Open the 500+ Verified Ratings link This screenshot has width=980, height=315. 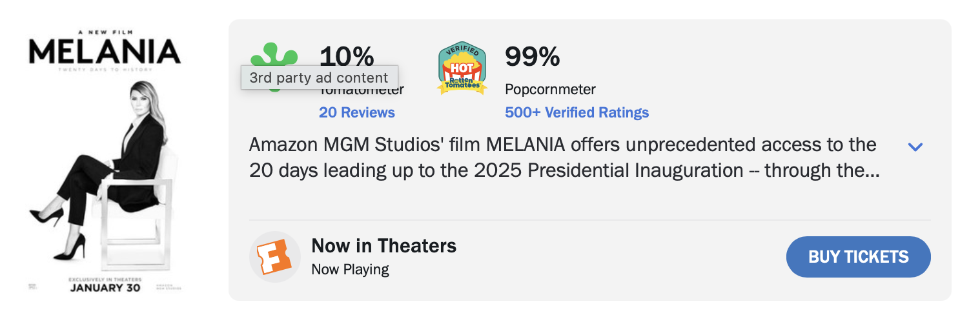tap(577, 112)
